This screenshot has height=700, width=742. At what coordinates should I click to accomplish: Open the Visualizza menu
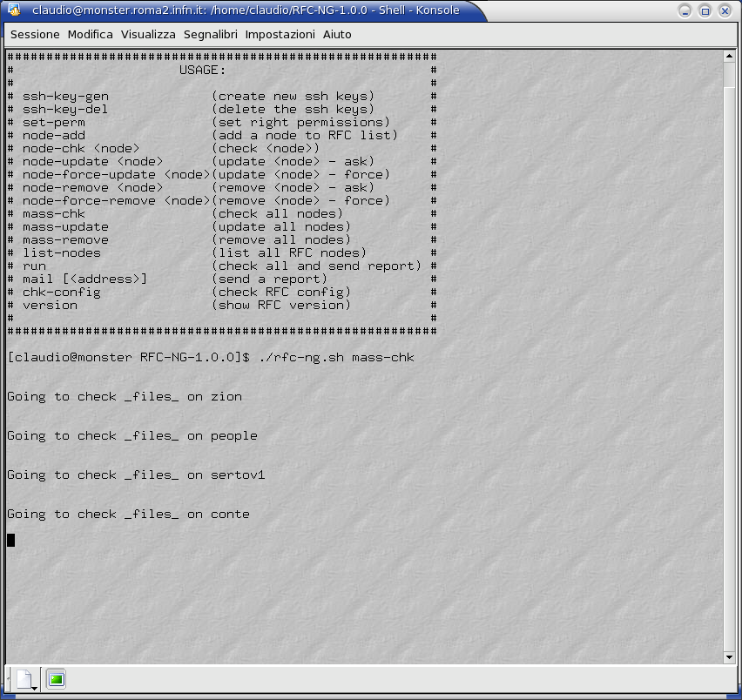pos(148,35)
